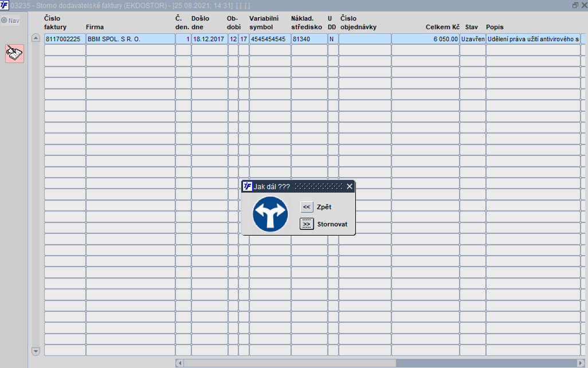Click the table scroll down arrow
The height and width of the screenshot is (368, 588).
tap(36, 351)
